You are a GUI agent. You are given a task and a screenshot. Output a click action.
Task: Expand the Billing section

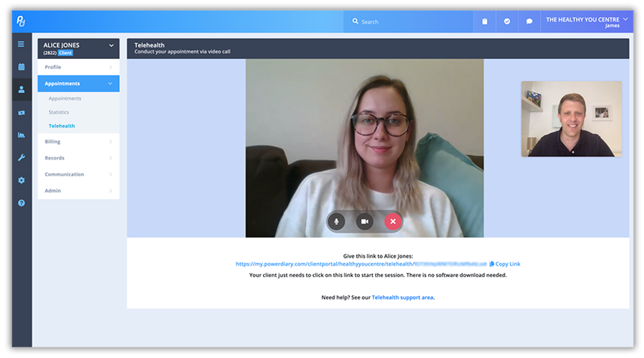78,141
